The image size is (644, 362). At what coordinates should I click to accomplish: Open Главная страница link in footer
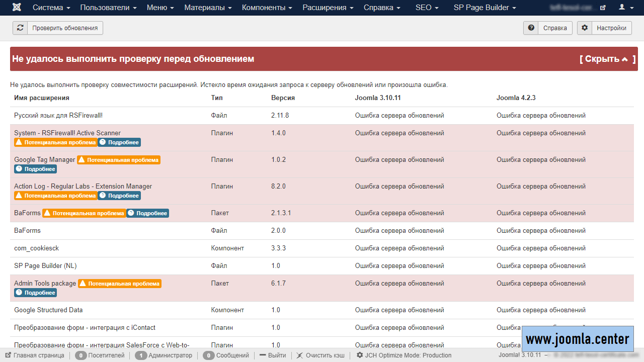click(35, 355)
